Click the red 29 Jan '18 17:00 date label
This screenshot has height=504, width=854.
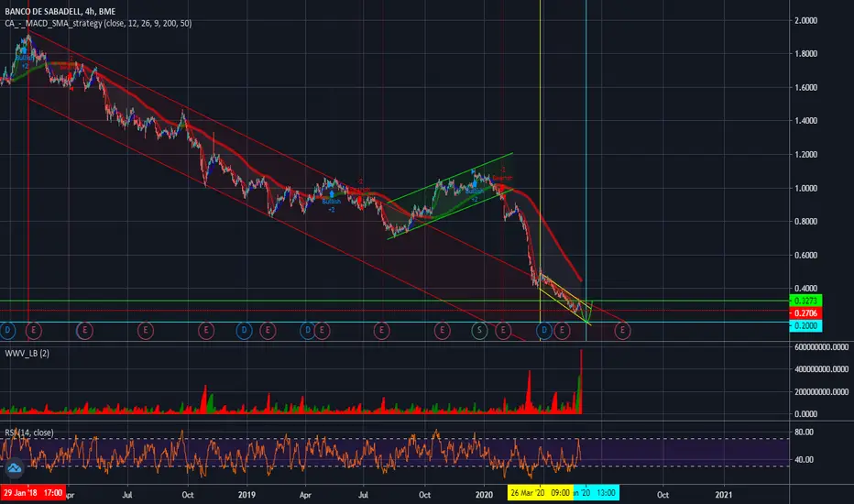[33, 493]
